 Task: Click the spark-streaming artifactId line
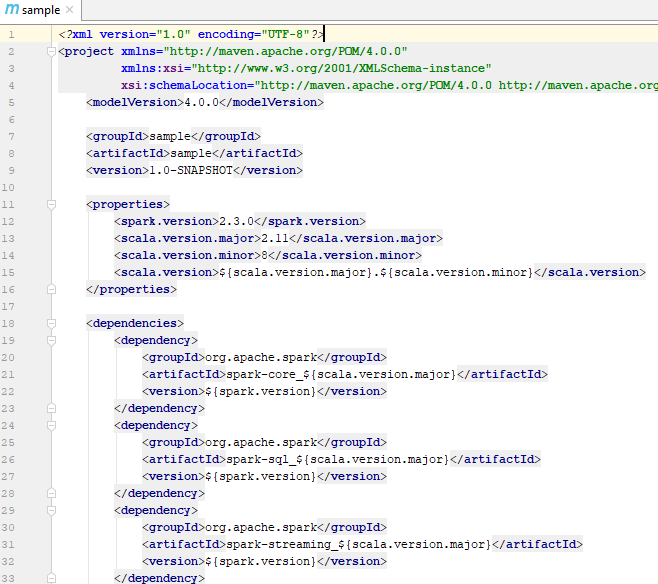click(362, 545)
